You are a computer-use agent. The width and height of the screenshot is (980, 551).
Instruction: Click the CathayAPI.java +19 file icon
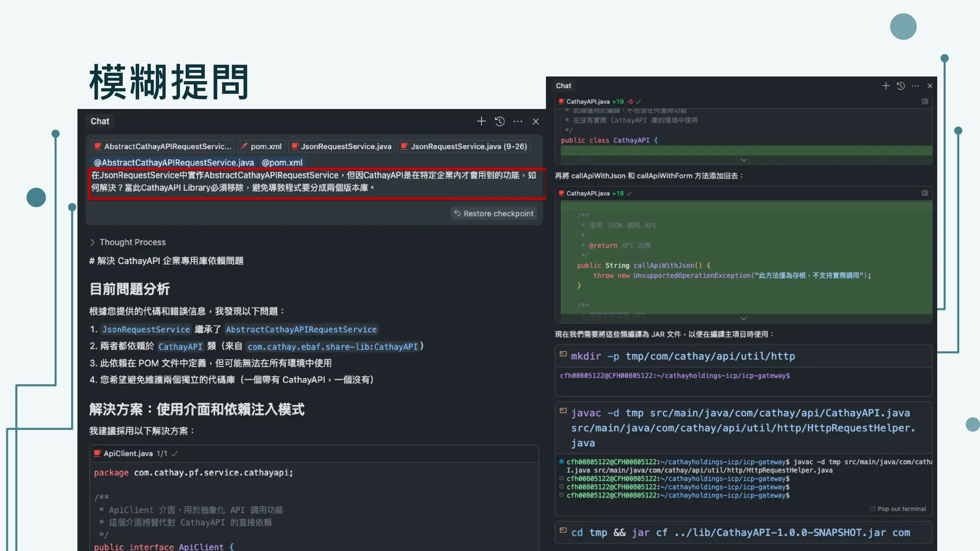click(561, 101)
